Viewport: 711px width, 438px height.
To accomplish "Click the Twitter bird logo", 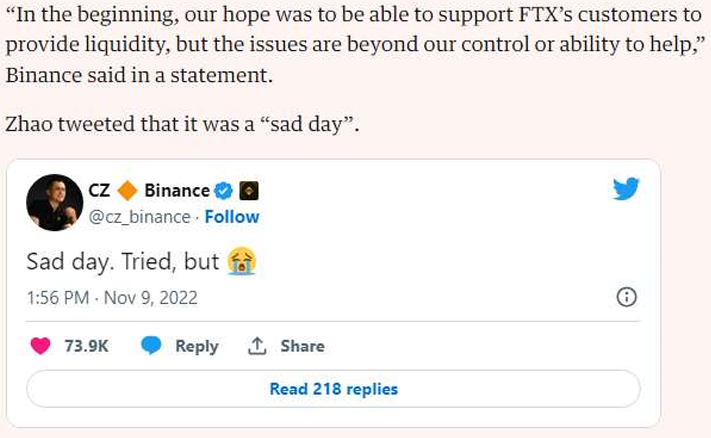I will tap(626, 188).
